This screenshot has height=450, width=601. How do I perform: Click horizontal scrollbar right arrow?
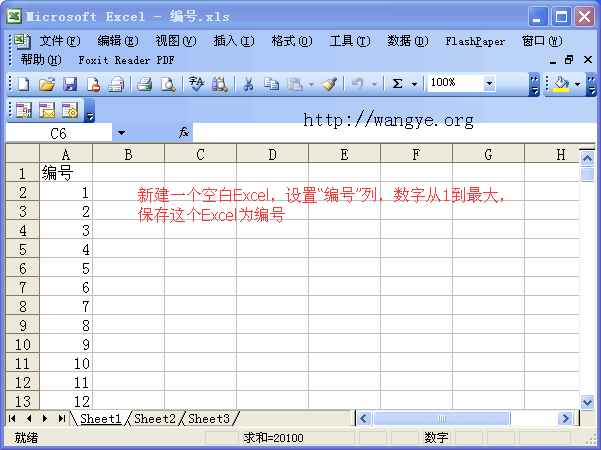coord(565,419)
